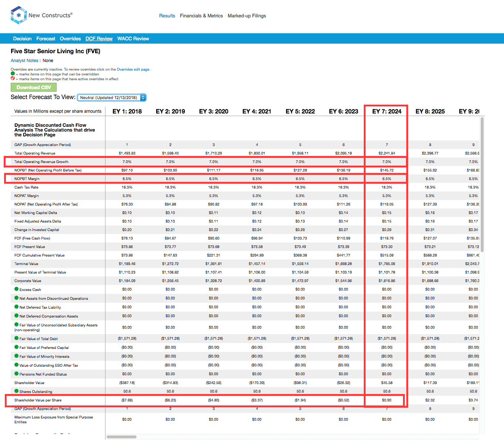Go to the Forecast page
This screenshot has width=504, height=448.
coord(46,38)
